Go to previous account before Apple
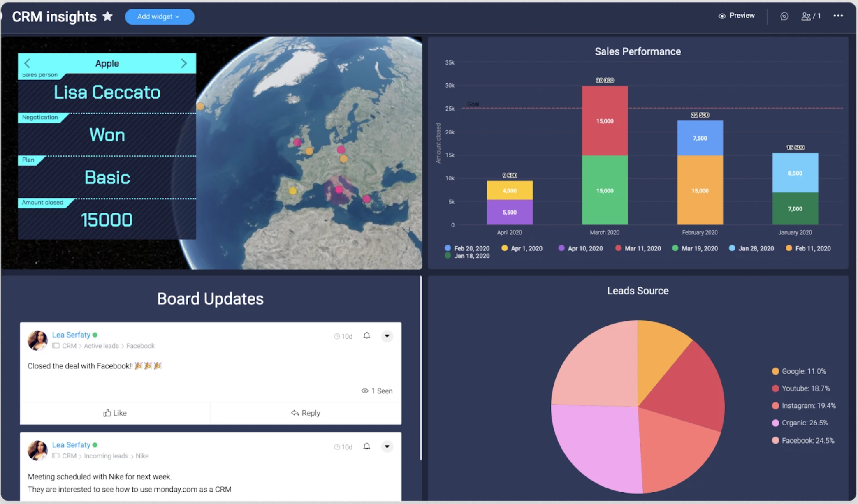The height and width of the screenshot is (504, 858). coord(28,63)
